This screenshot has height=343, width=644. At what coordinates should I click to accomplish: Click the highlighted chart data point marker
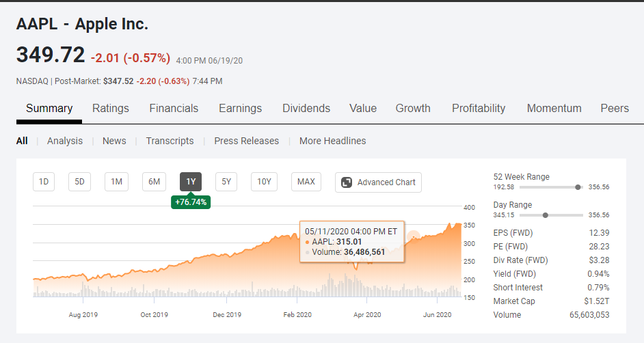(413, 236)
